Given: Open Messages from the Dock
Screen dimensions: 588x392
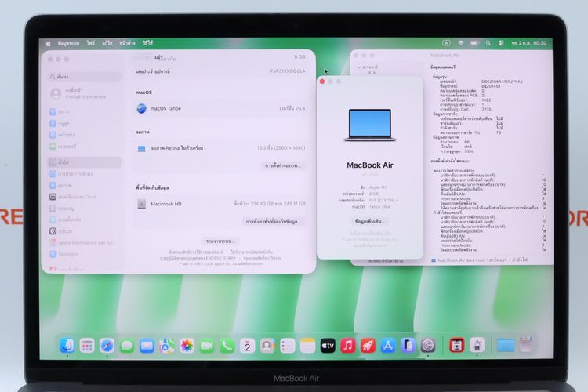Looking at the screenshot, I should (x=127, y=346).
